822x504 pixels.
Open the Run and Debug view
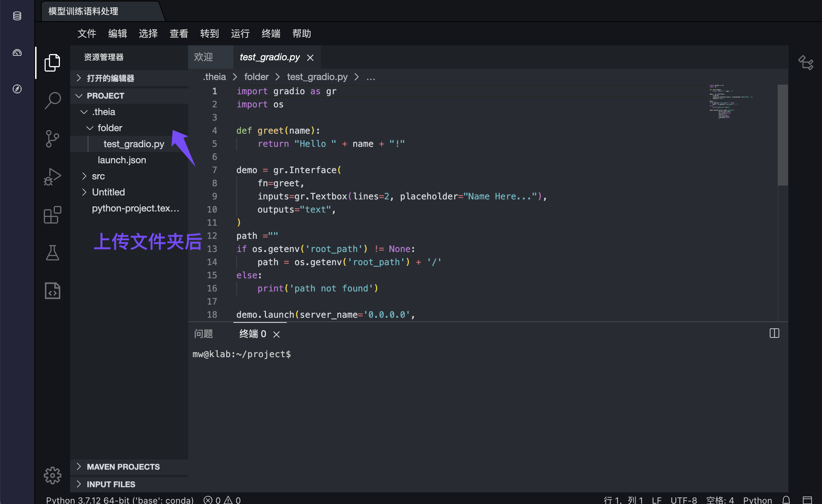53,177
